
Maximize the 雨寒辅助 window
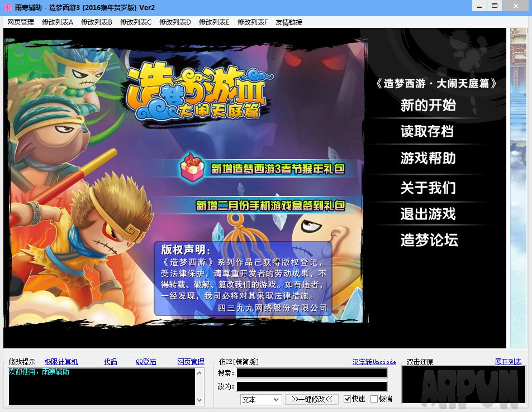[495, 6]
